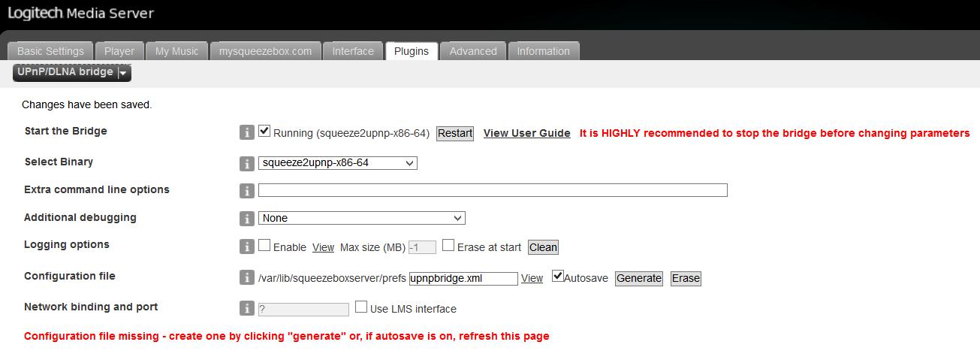Open the UPnP/DLNA bridge plugin dropdown

(x=72, y=72)
